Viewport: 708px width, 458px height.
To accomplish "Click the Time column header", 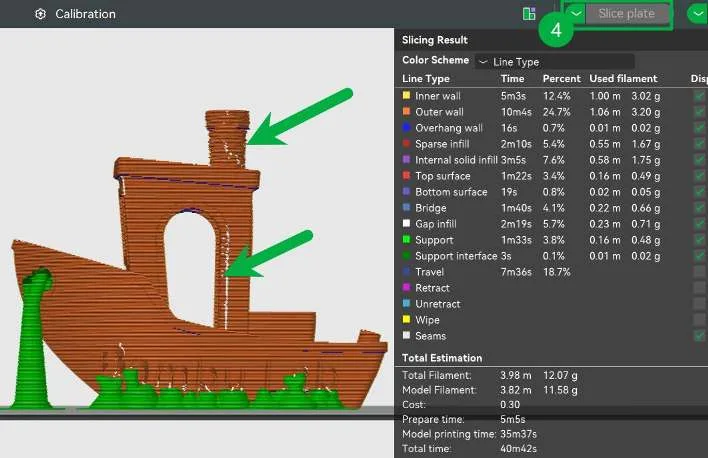I will [512, 79].
